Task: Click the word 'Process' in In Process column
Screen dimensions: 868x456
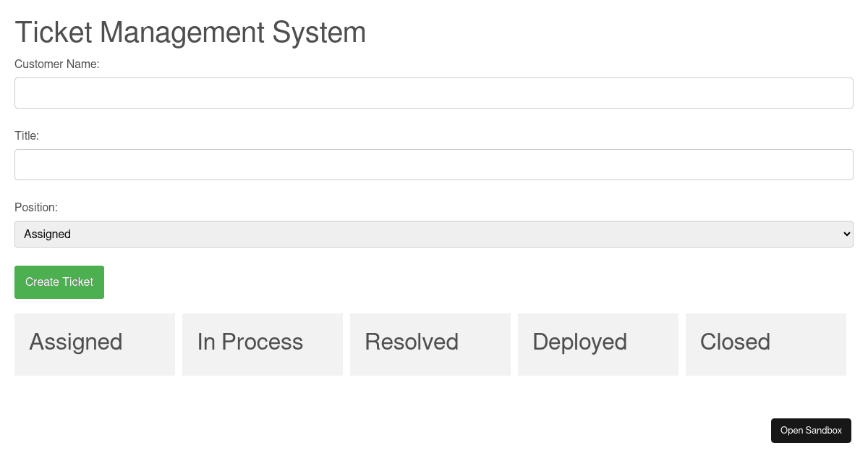Action: (263, 342)
